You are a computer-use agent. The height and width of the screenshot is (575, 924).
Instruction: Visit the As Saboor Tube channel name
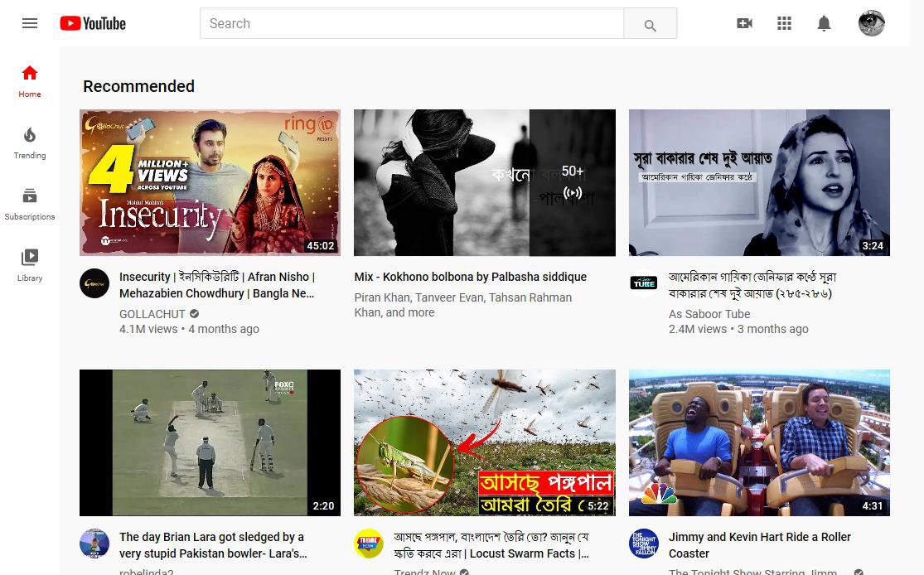(709, 314)
